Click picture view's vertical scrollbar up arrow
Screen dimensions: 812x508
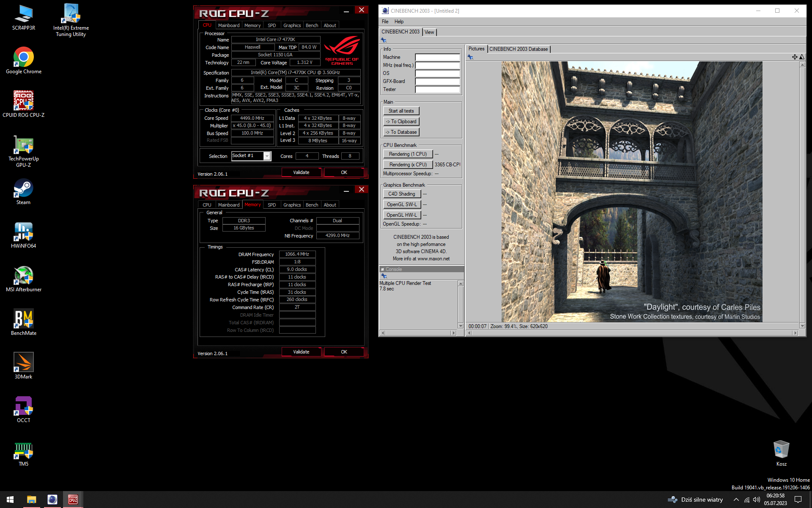click(802, 65)
